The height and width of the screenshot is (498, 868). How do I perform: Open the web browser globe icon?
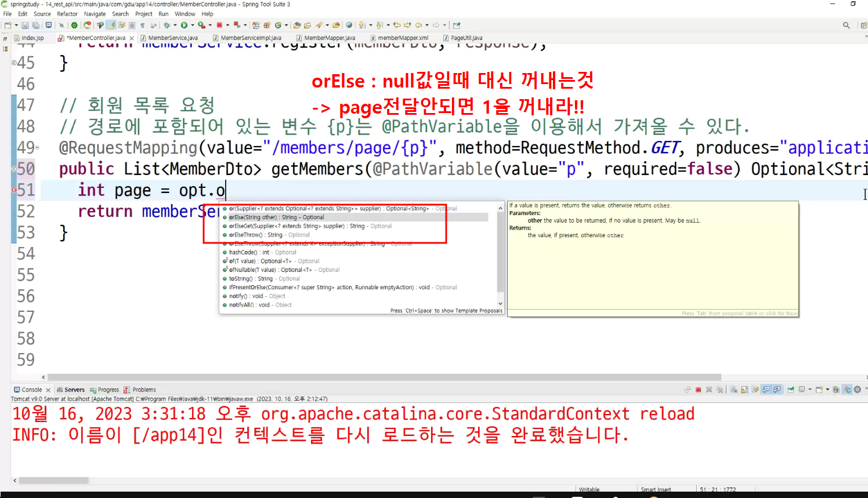pos(349,25)
